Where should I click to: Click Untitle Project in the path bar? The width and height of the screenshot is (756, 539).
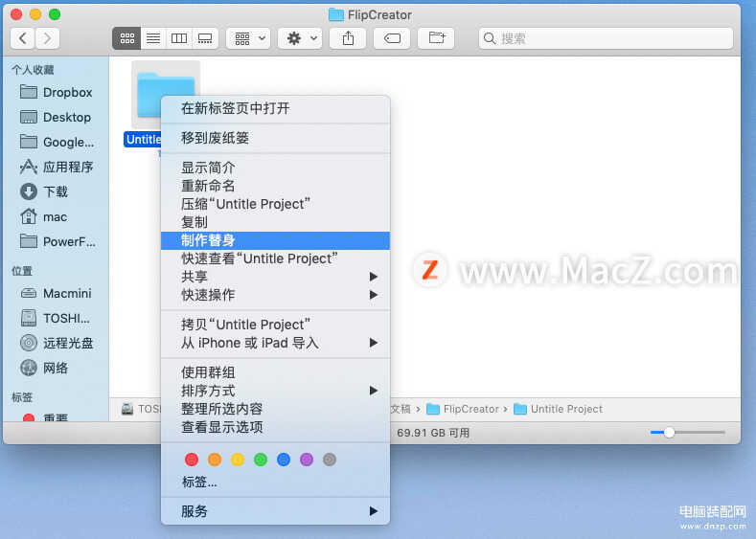559,409
